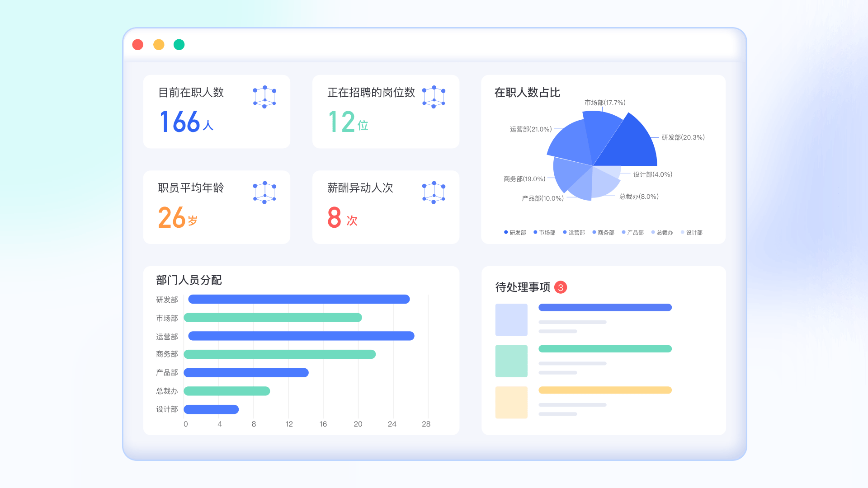Toggle 商务部 in the pie chart legend

pyautogui.click(x=603, y=232)
